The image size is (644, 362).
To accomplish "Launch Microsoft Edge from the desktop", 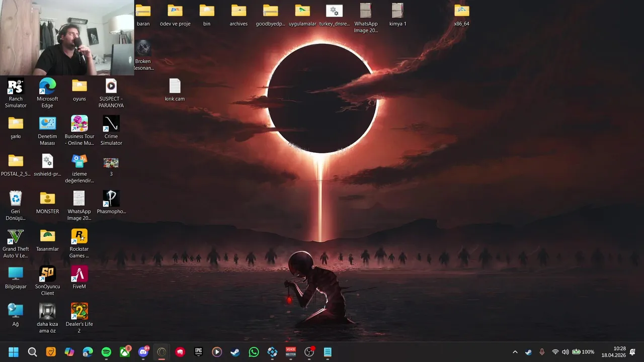I will pos(47,93).
